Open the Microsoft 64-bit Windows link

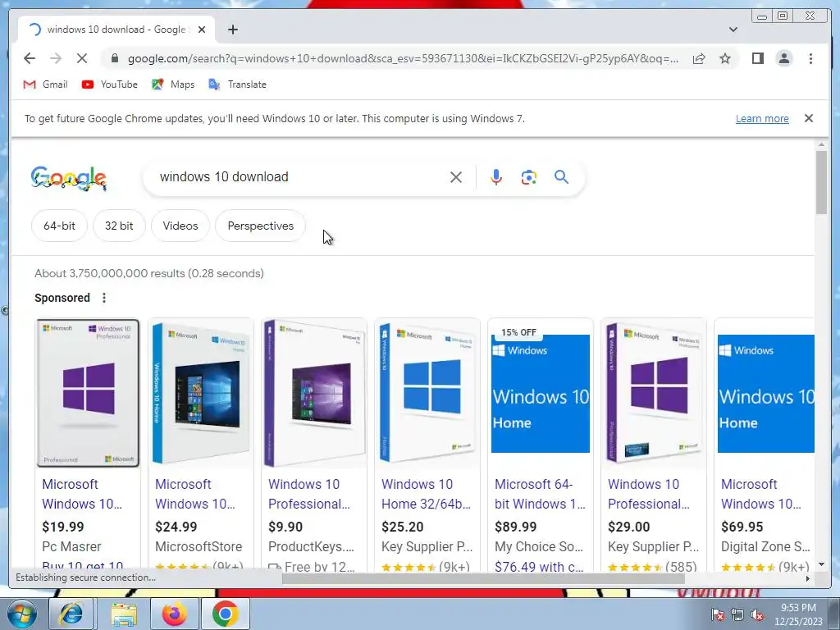[x=540, y=494]
